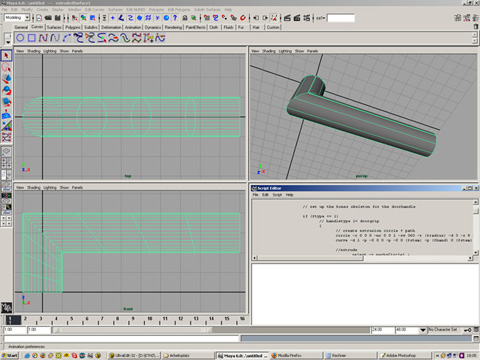The height and width of the screenshot is (360, 480).
Task: Select the NURBS Circle shelf icon
Action: click(x=20, y=38)
